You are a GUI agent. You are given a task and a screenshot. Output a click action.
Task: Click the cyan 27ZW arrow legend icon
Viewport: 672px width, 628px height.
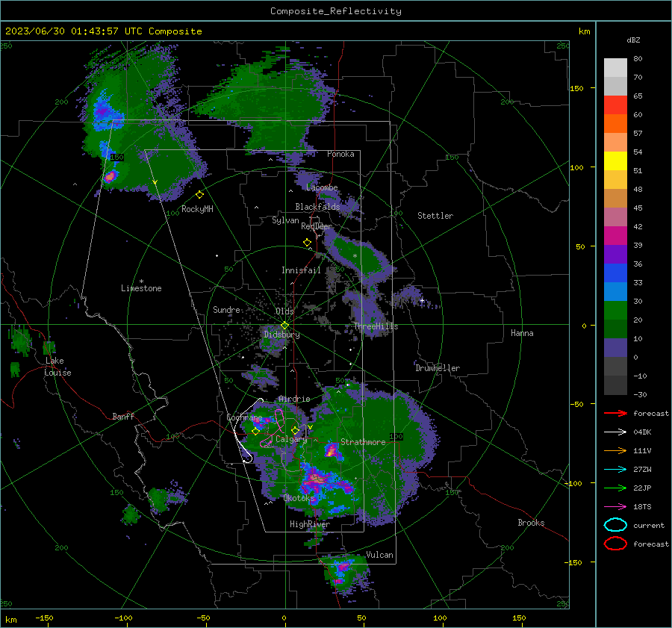tap(615, 469)
